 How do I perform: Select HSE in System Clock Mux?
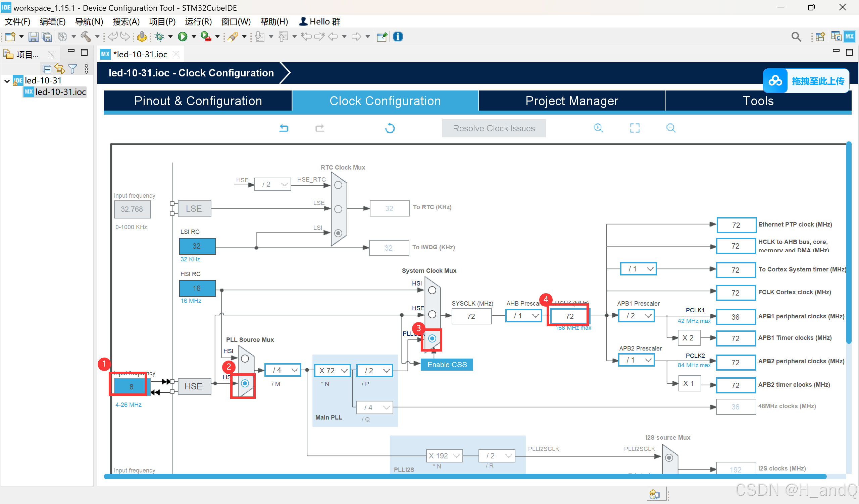pos(432,314)
